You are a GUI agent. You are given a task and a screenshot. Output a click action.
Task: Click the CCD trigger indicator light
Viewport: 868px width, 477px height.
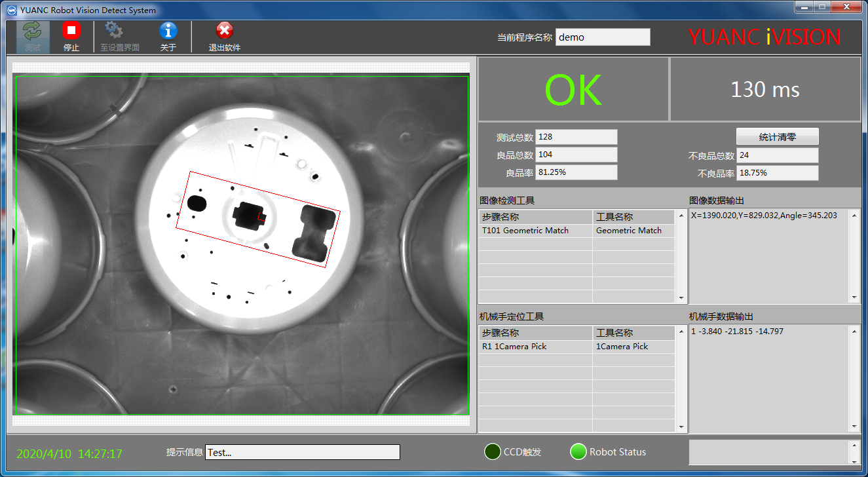coord(493,451)
